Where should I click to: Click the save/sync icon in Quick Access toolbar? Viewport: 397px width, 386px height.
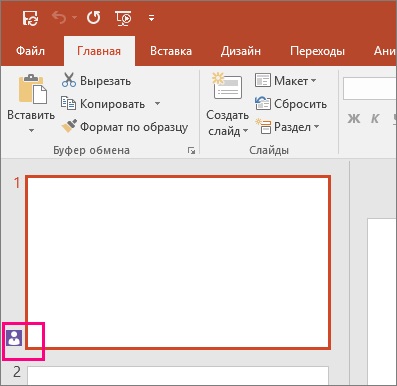click(30, 18)
